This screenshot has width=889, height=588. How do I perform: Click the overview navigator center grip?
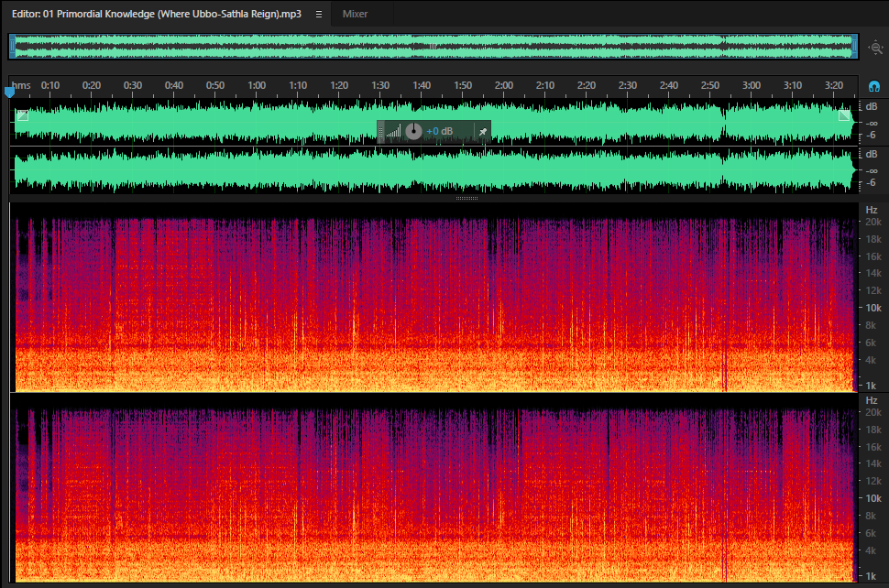coord(434,47)
